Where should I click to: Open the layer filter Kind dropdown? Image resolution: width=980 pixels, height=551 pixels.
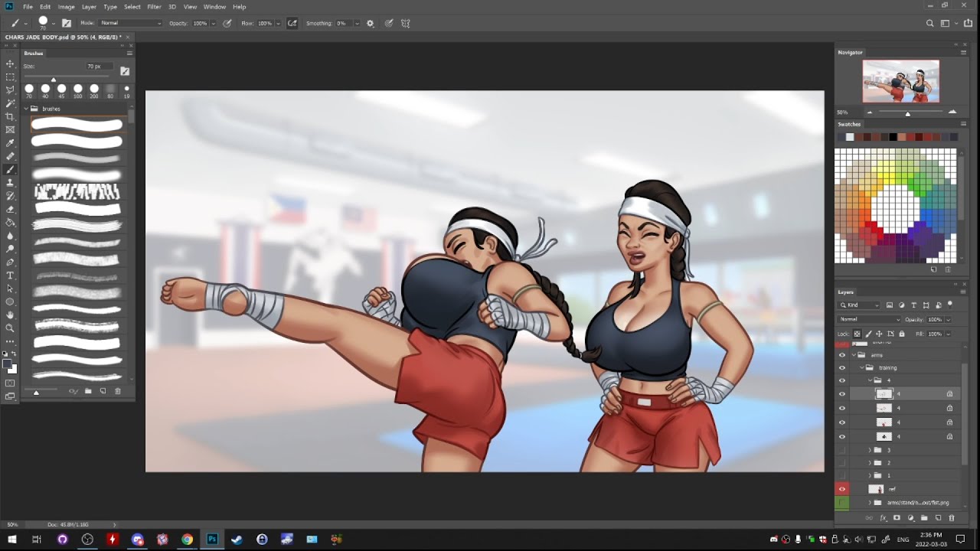click(x=860, y=305)
